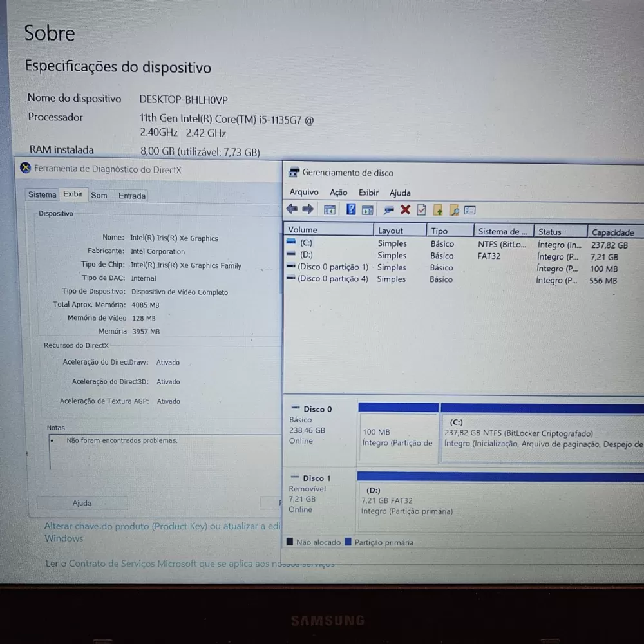
Task: Switch to the Som tab
Action: point(99,196)
